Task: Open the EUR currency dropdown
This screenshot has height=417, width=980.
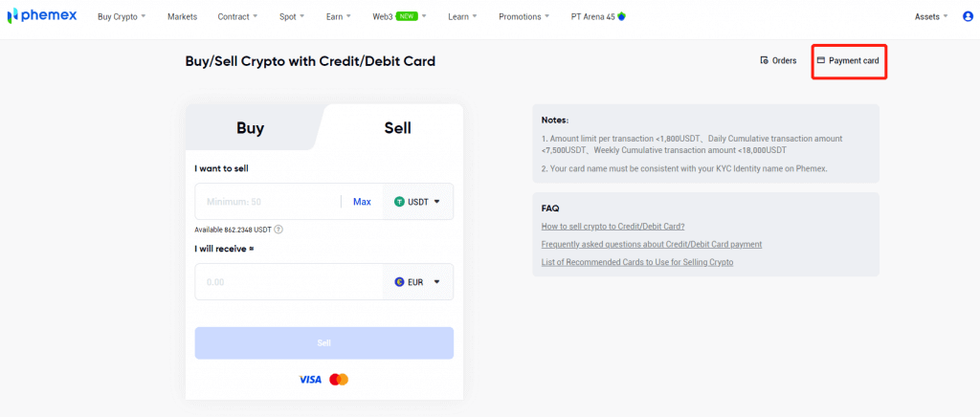Action: pyautogui.click(x=417, y=282)
